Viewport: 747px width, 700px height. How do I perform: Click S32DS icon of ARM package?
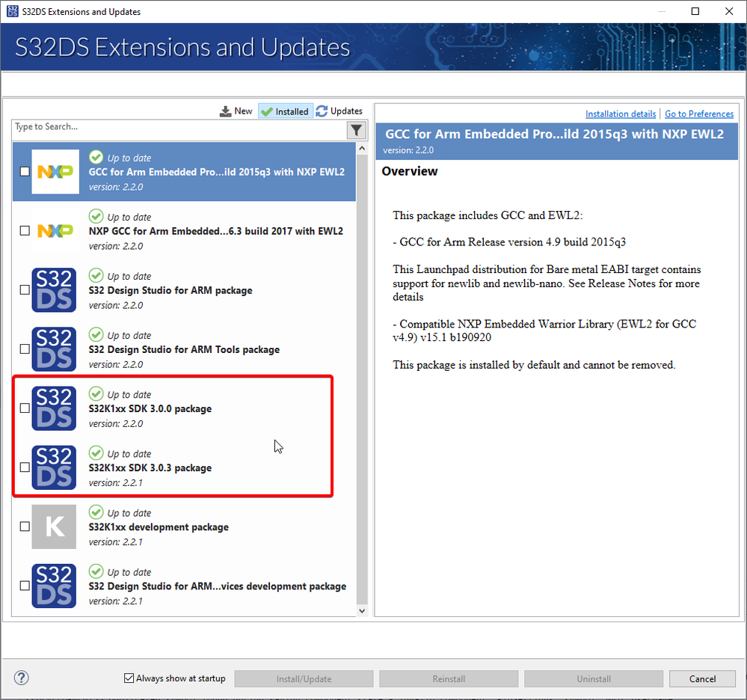coord(54,289)
